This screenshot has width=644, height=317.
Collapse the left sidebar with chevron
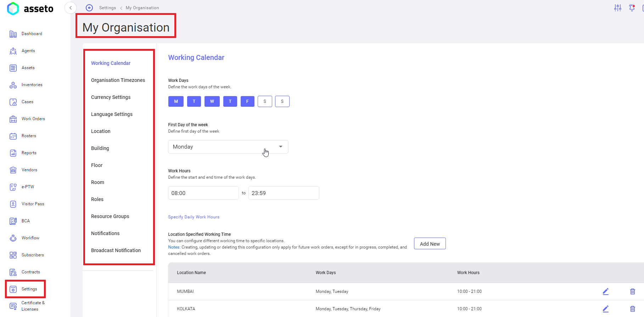[x=71, y=8]
